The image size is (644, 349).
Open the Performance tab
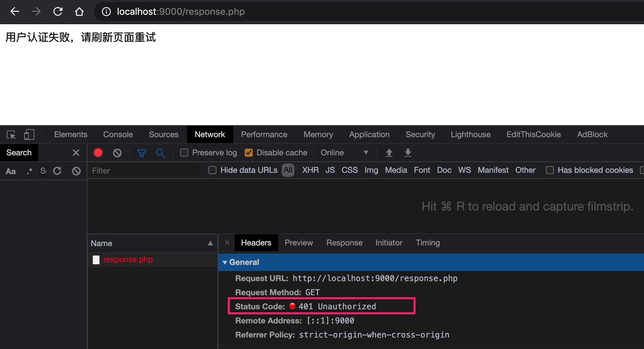click(264, 134)
